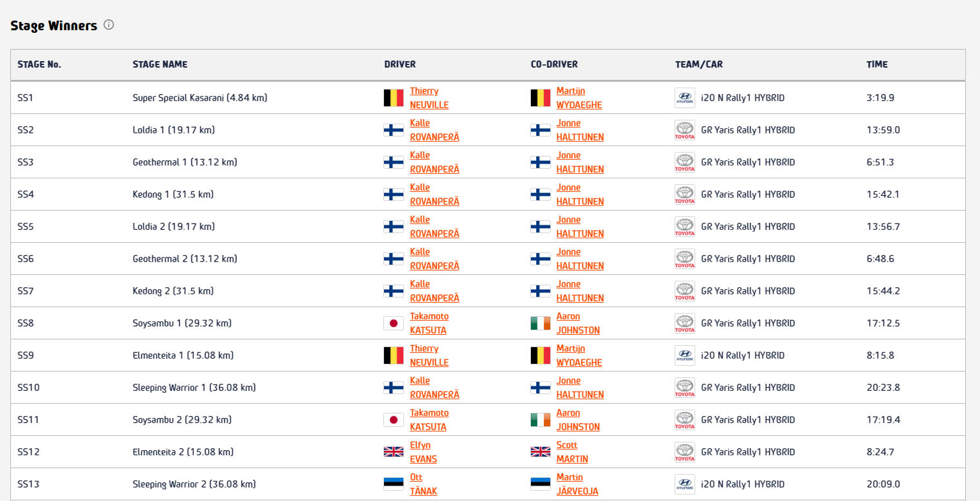Open Thierry Neuville's driver link in SS1
The width and height of the screenshot is (980, 501).
click(429, 98)
